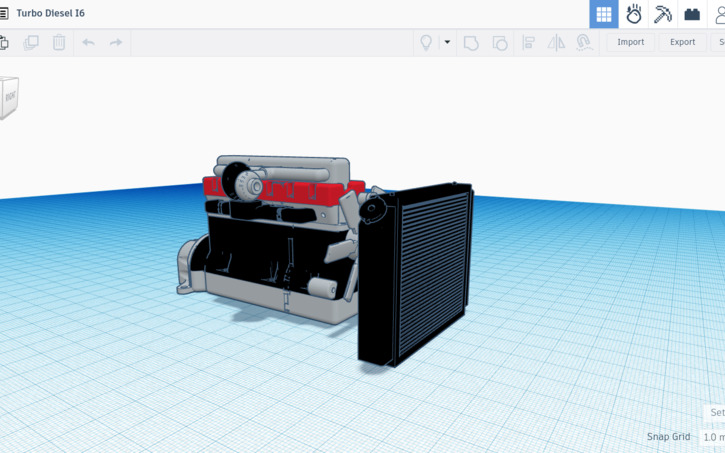725x453 pixels.
Task: Click the Import button
Action: (630, 42)
